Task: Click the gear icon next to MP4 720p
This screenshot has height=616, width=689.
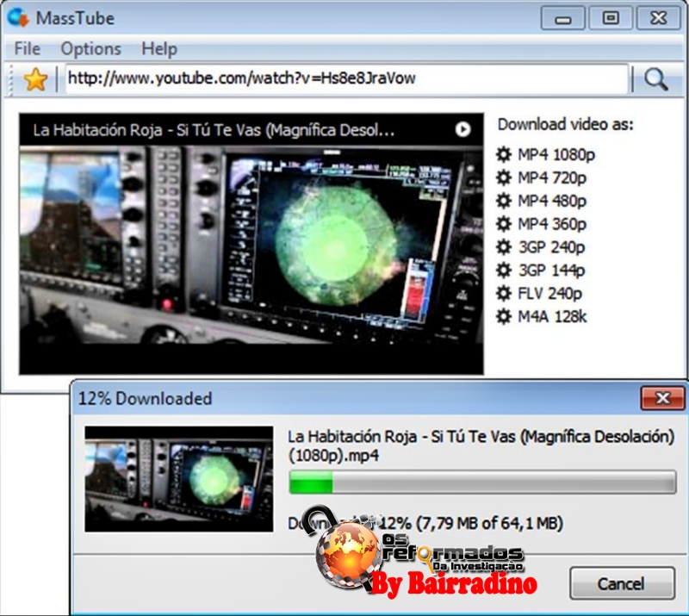Action: pos(504,177)
